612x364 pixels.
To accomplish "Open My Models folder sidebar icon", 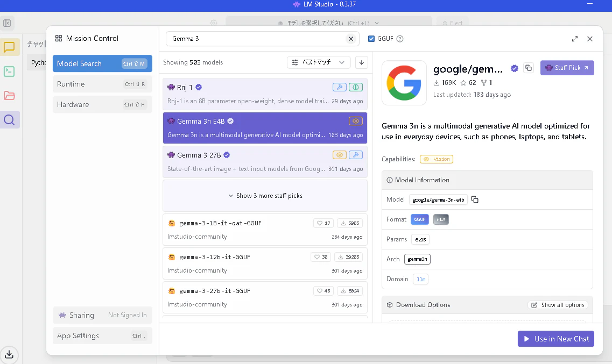I will tap(9, 96).
